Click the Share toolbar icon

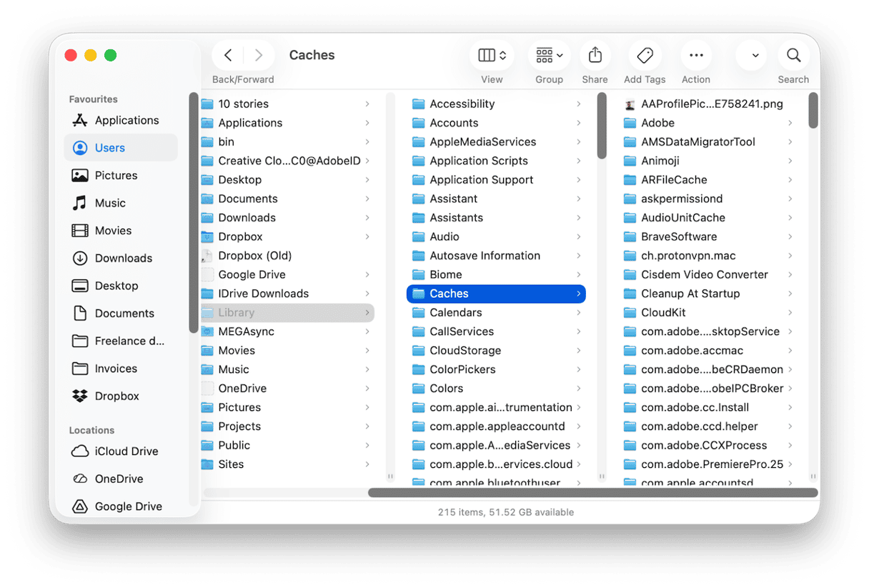(595, 56)
